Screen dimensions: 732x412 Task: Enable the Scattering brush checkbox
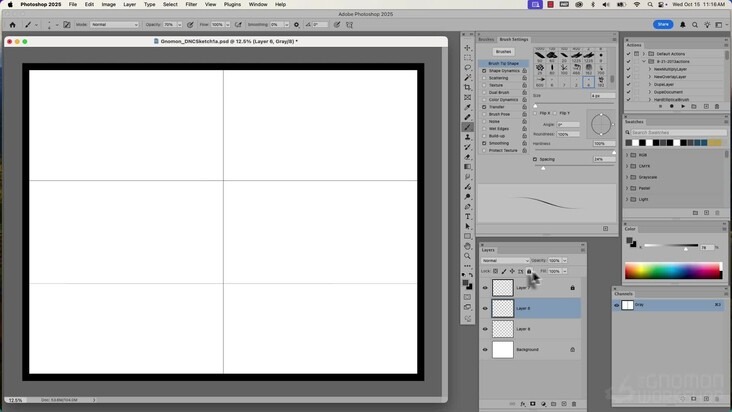[484, 78]
